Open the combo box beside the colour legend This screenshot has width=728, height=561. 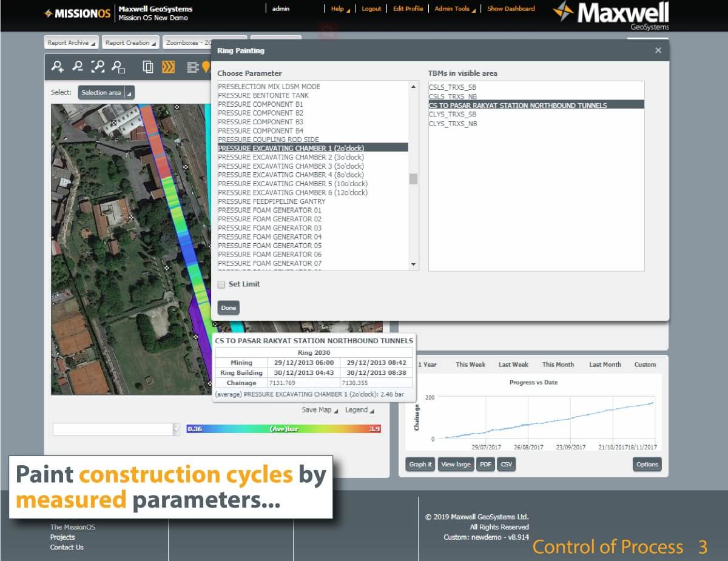click(x=116, y=429)
